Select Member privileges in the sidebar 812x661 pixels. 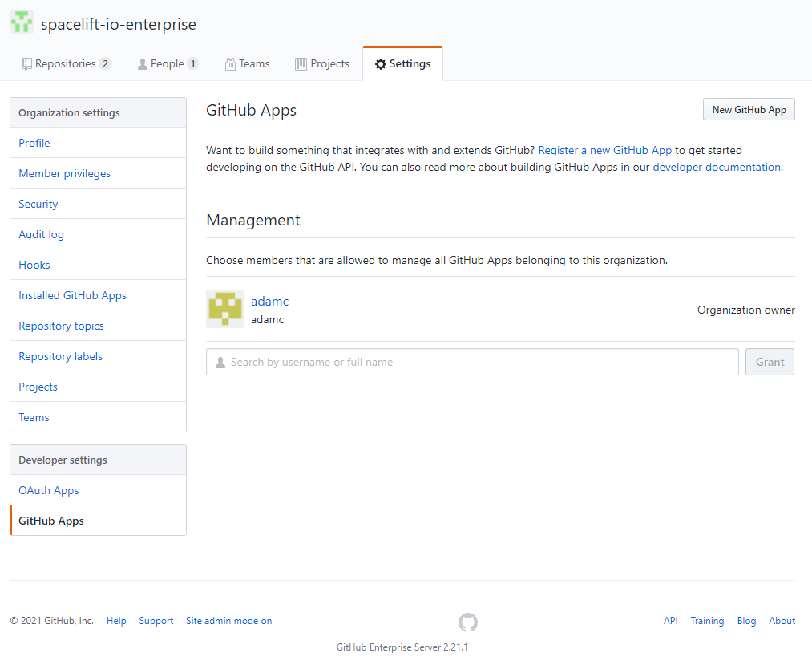65,173
